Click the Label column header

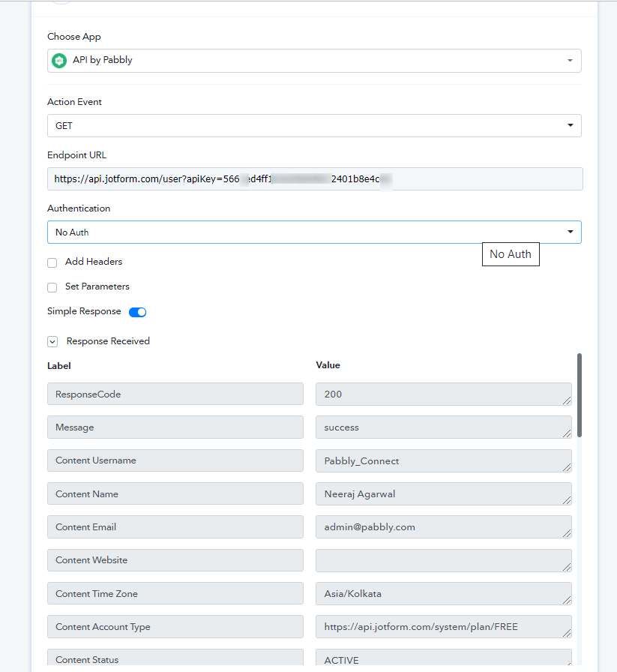[x=59, y=366]
